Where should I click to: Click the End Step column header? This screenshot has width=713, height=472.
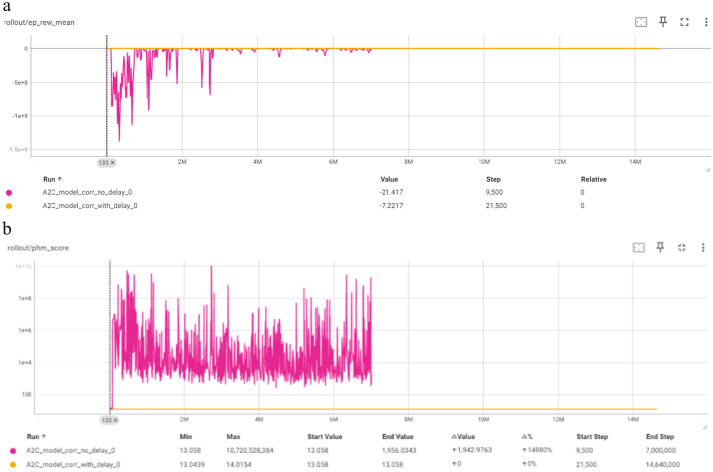click(660, 437)
